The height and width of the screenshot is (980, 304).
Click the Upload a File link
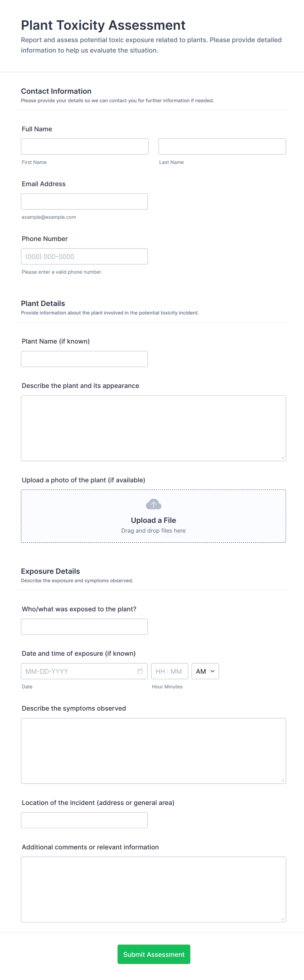click(153, 520)
